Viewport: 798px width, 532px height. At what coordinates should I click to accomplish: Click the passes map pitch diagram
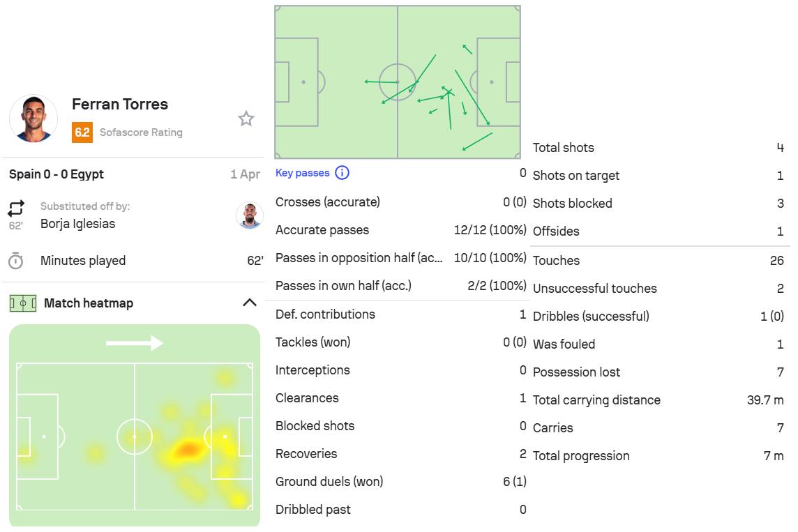(398, 82)
